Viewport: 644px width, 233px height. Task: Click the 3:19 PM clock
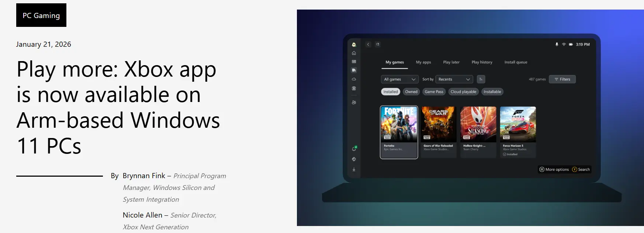tap(583, 44)
